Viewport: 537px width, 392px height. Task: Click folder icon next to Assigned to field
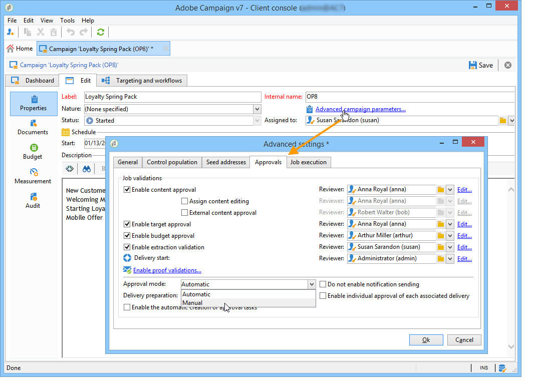[x=502, y=121]
